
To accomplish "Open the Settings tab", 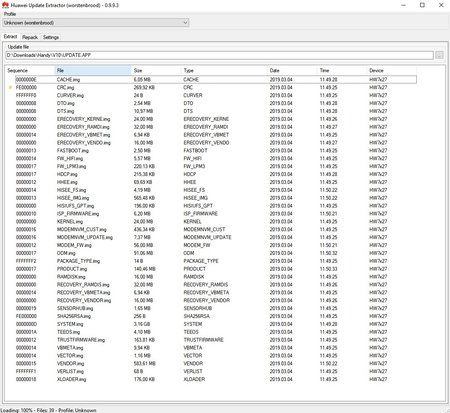I will [51, 37].
